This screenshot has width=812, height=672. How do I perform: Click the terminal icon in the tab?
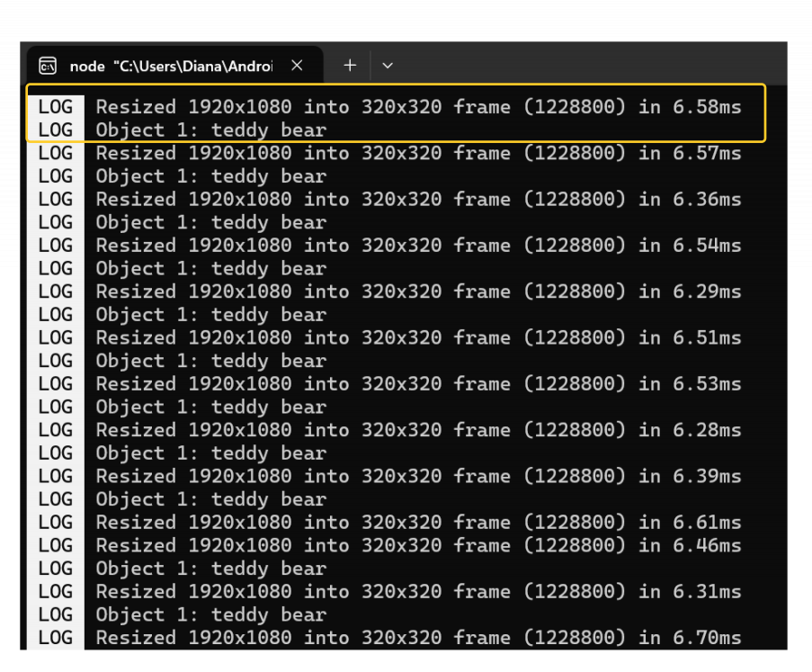pos(48,67)
